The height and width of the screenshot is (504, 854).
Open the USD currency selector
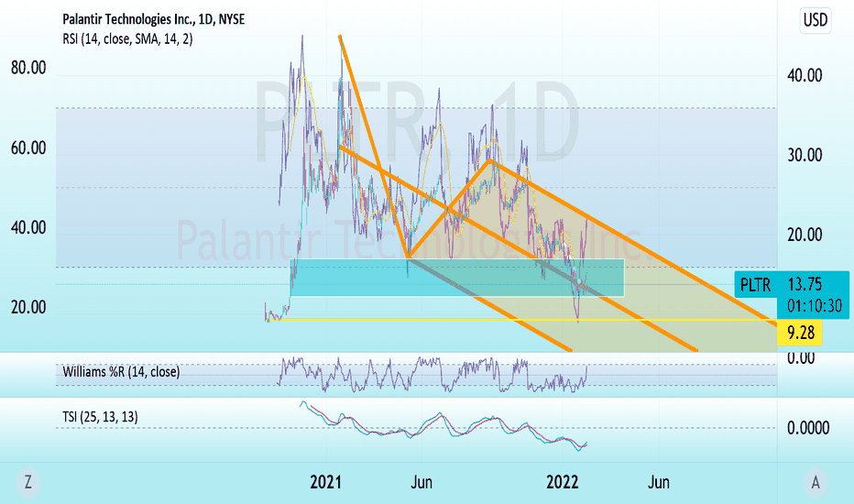pyautogui.click(x=816, y=20)
